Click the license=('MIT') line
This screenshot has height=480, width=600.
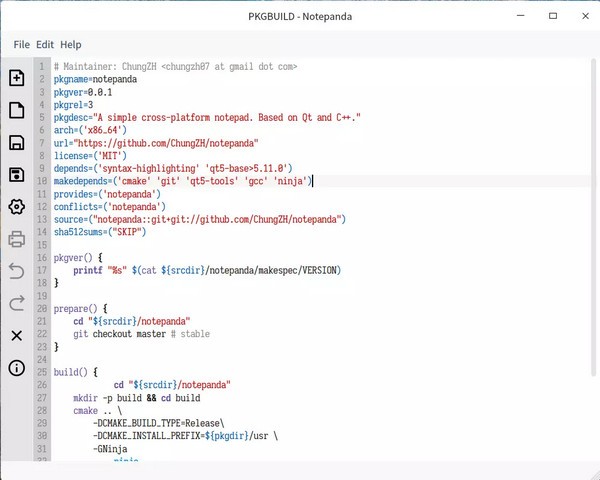click(x=90, y=156)
